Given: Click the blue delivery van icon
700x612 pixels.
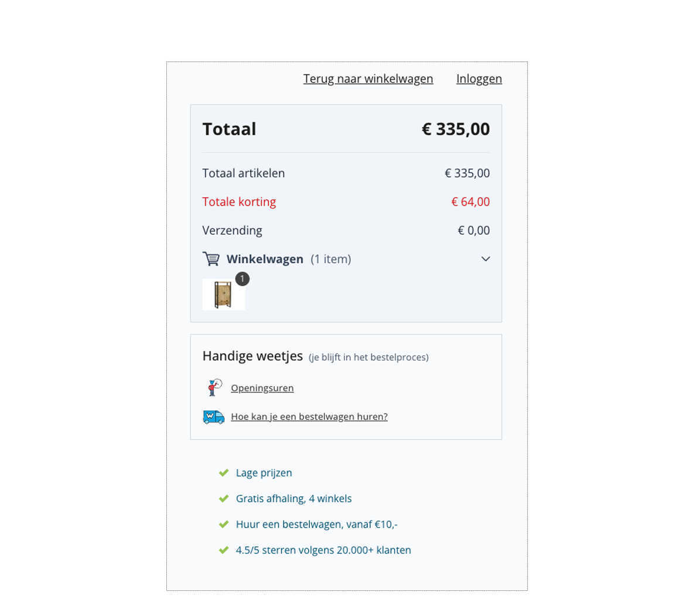Looking at the screenshot, I should pyautogui.click(x=214, y=416).
